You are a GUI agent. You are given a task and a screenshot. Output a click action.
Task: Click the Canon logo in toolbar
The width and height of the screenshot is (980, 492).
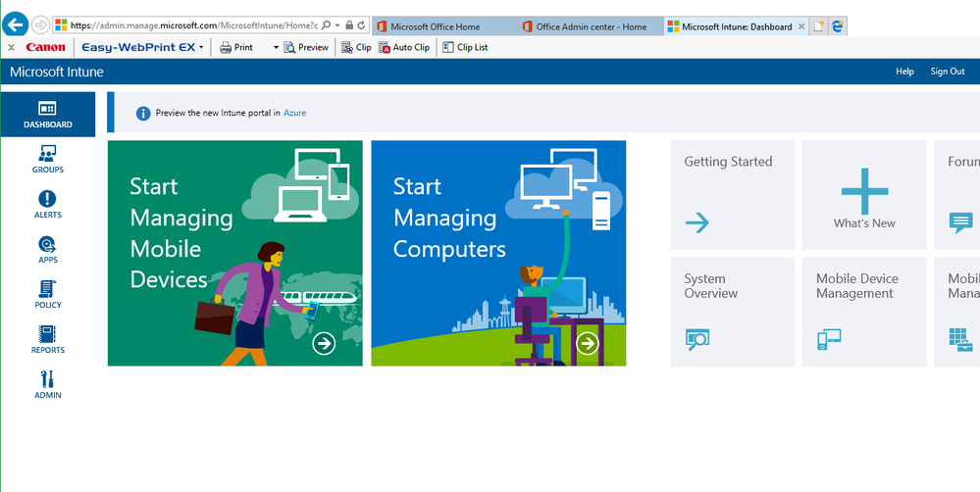click(x=45, y=47)
